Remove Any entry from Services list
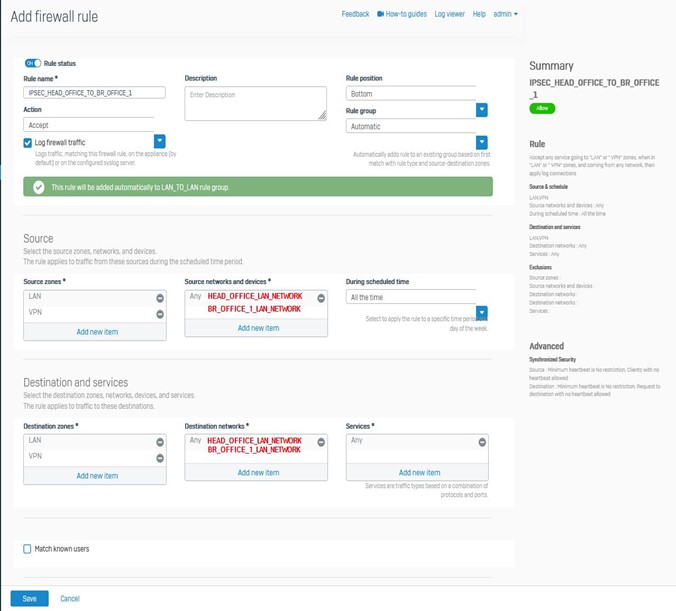Viewport: 676px width, 611px height. click(482, 441)
